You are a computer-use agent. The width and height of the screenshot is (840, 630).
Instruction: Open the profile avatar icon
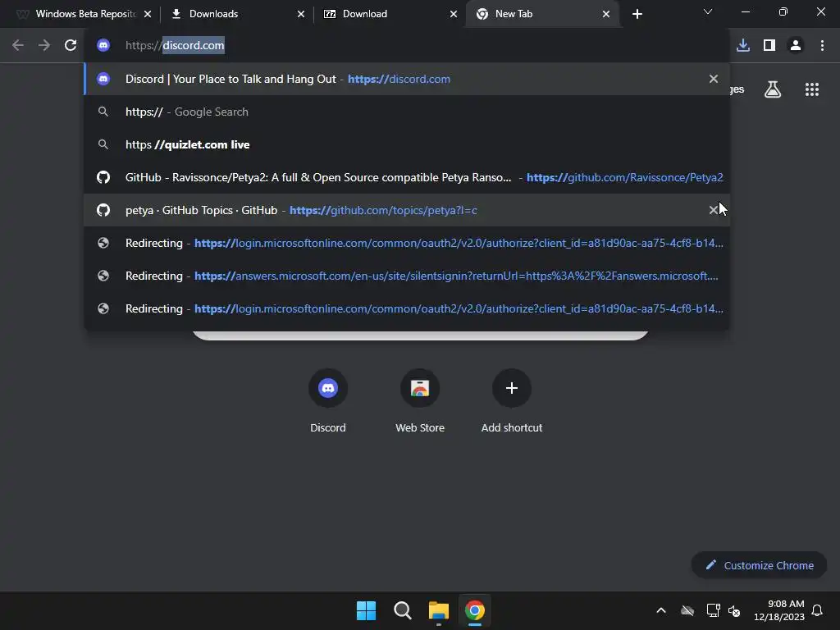(x=796, y=46)
